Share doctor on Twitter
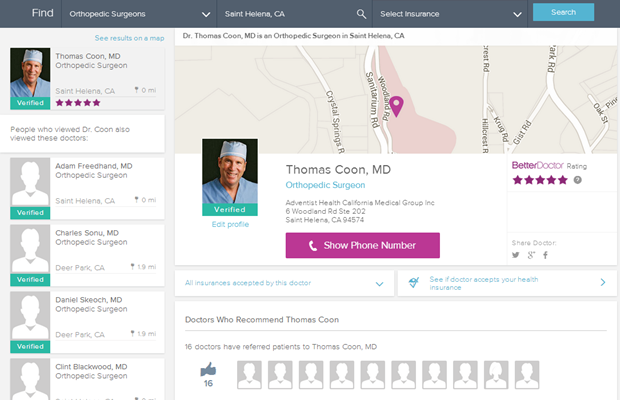The image size is (620, 400). (516, 255)
